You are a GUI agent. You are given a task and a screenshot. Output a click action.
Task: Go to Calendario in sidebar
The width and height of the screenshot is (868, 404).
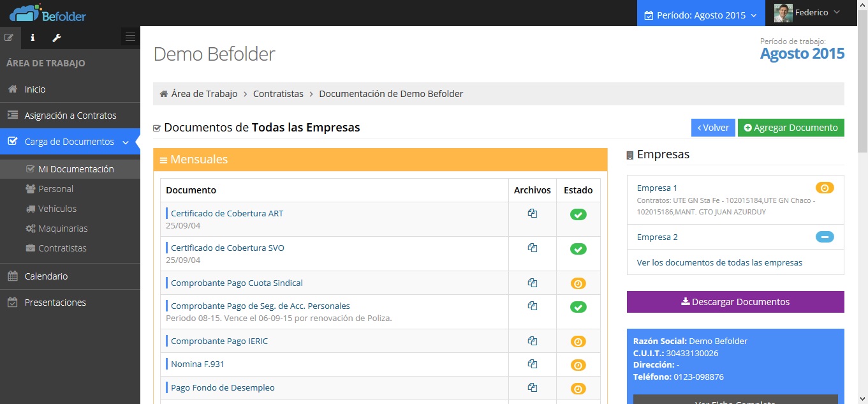pos(46,276)
